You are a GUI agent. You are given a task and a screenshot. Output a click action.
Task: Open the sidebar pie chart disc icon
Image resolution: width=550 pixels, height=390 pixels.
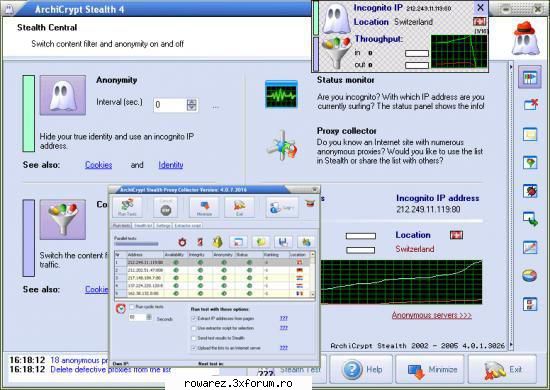point(530,275)
